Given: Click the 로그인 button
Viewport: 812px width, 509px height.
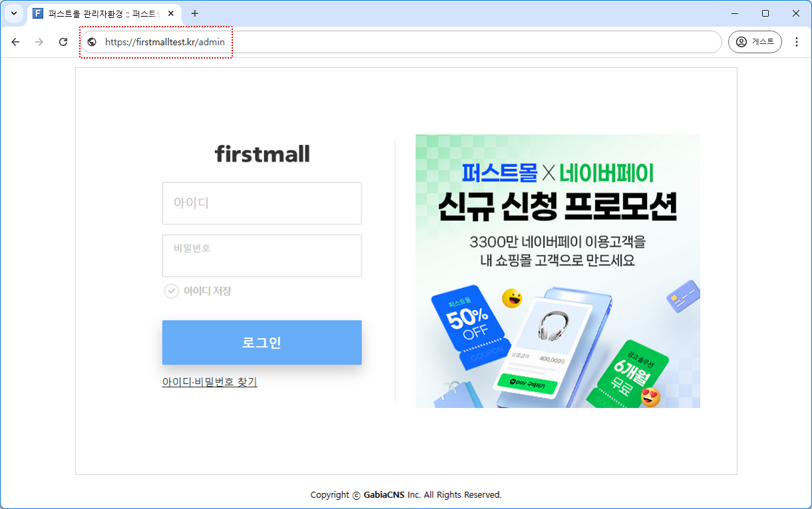Looking at the screenshot, I should (262, 343).
